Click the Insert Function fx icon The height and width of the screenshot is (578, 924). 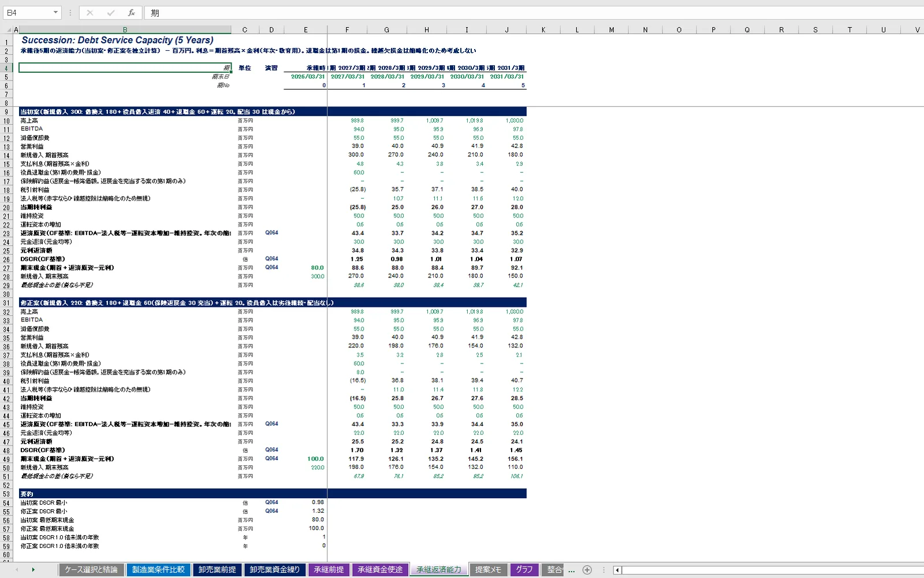coord(132,13)
